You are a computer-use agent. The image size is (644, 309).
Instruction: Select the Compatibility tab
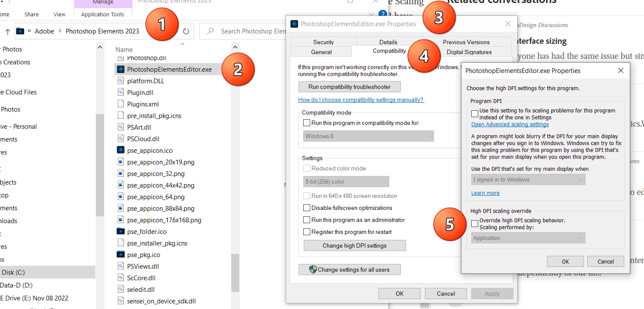389,51
